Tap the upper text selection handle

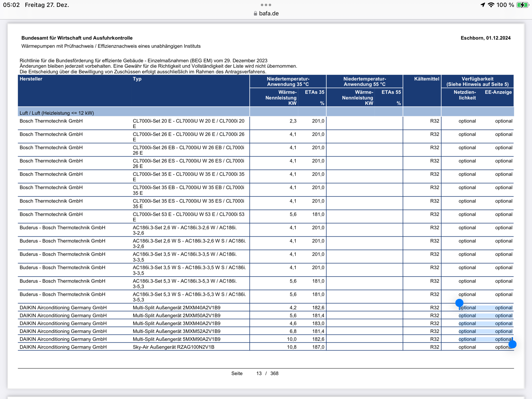point(459,303)
